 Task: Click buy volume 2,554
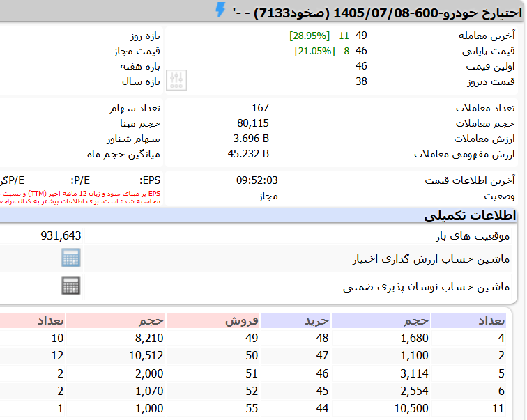(414, 391)
